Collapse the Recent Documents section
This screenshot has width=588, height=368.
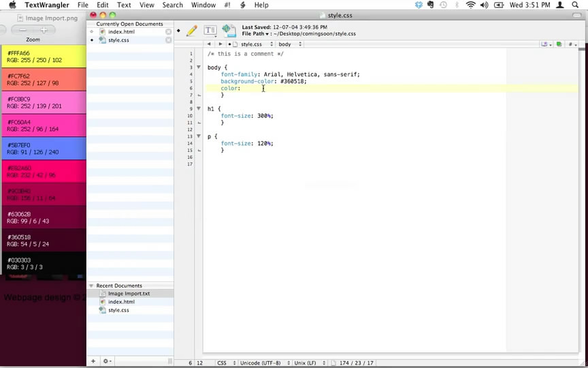tap(91, 286)
